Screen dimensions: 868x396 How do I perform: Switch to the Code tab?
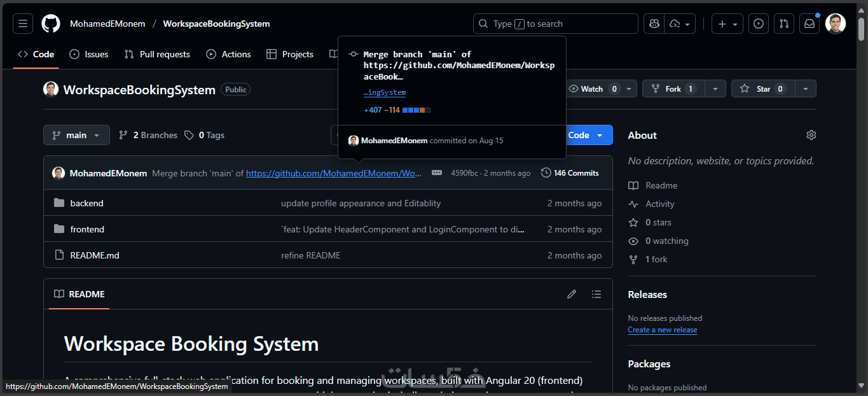[36, 54]
